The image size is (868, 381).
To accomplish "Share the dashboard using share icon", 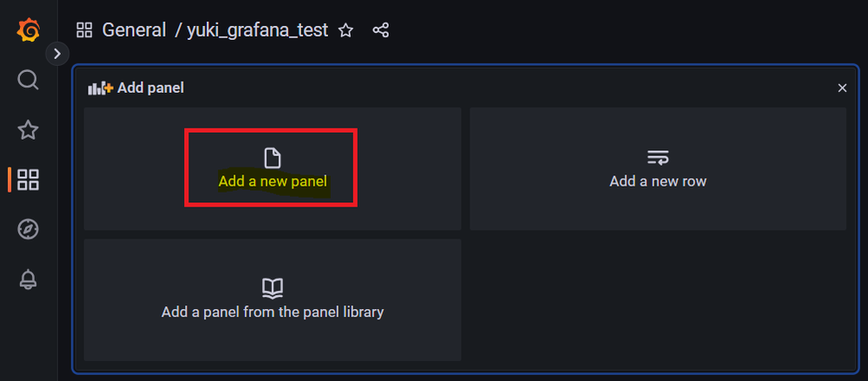I will (x=380, y=30).
